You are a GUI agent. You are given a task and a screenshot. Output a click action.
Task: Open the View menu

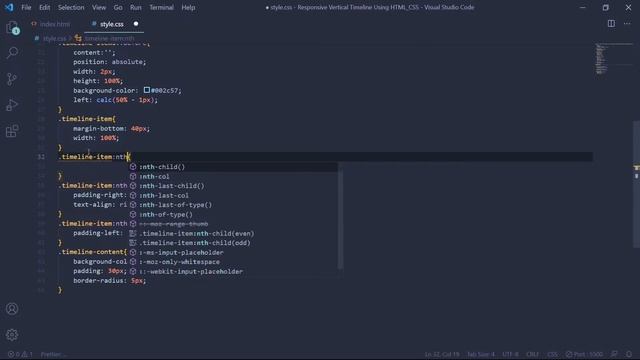(x=99, y=7)
